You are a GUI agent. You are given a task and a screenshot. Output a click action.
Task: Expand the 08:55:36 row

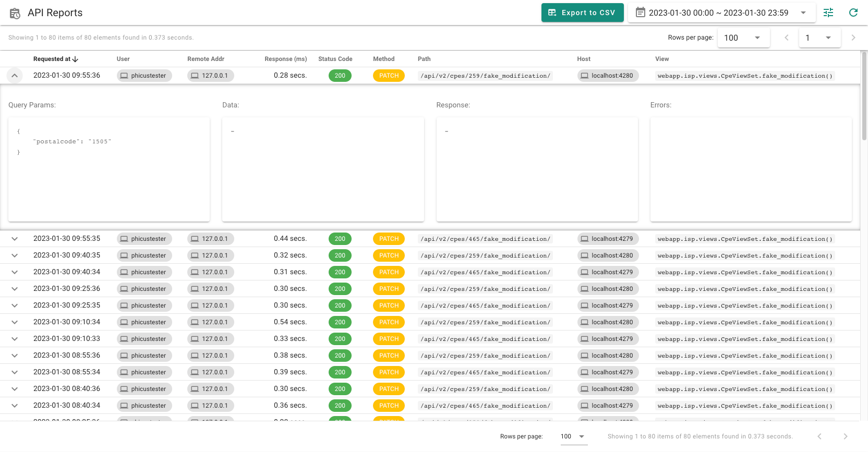click(15, 356)
